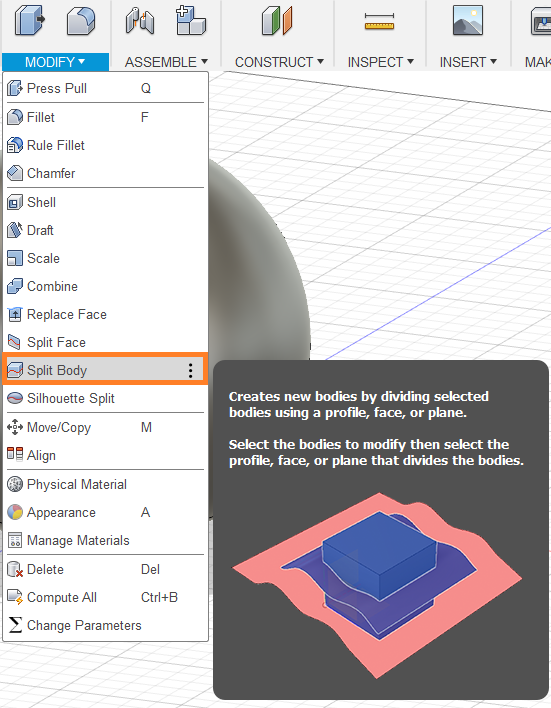
Task: Click Split Body tooltip preview image
Action: [x=378, y=586]
